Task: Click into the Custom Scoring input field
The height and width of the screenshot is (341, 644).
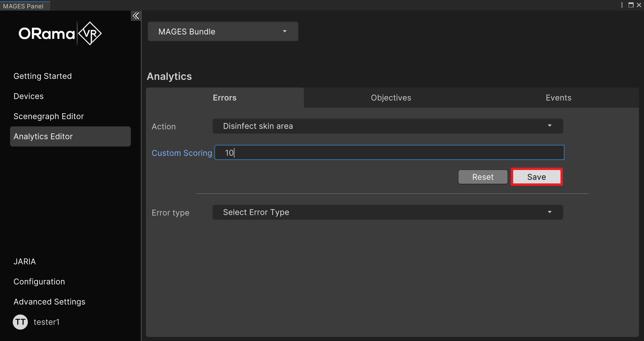Action: (389, 153)
